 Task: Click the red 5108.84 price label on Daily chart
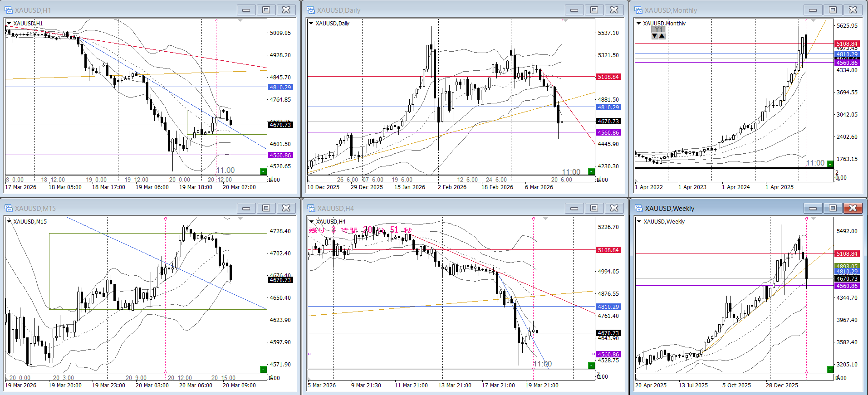(x=608, y=77)
